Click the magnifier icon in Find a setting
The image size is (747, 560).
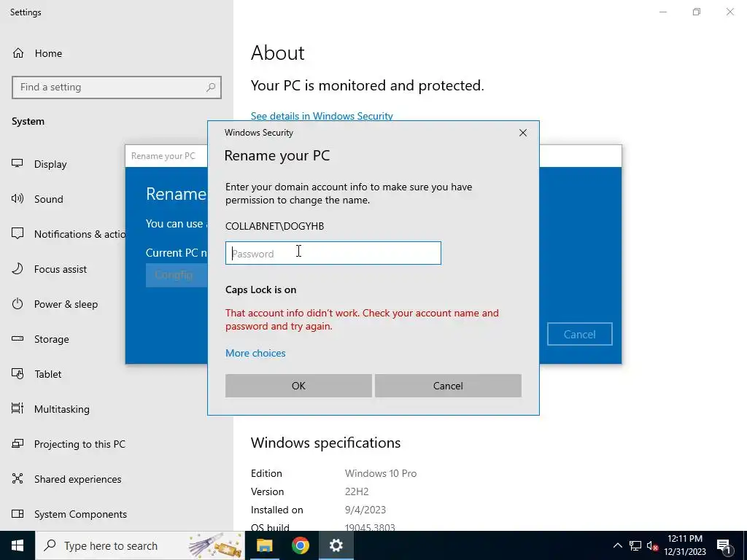(211, 87)
